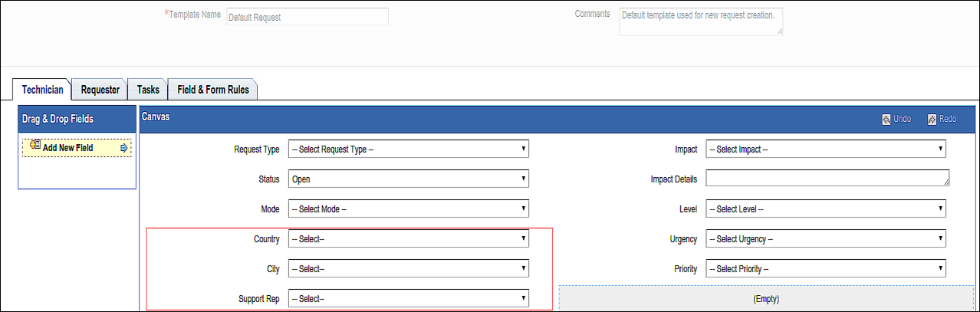The height and width of the screenshot is (312, 980).
Task: Click the arrow beside Add New Field
Action: (123, 148)
